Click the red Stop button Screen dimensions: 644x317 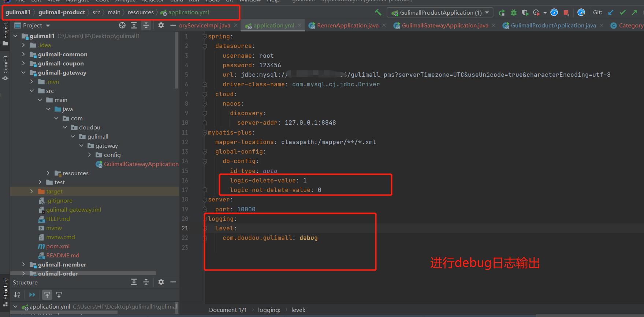coord(566,13)
